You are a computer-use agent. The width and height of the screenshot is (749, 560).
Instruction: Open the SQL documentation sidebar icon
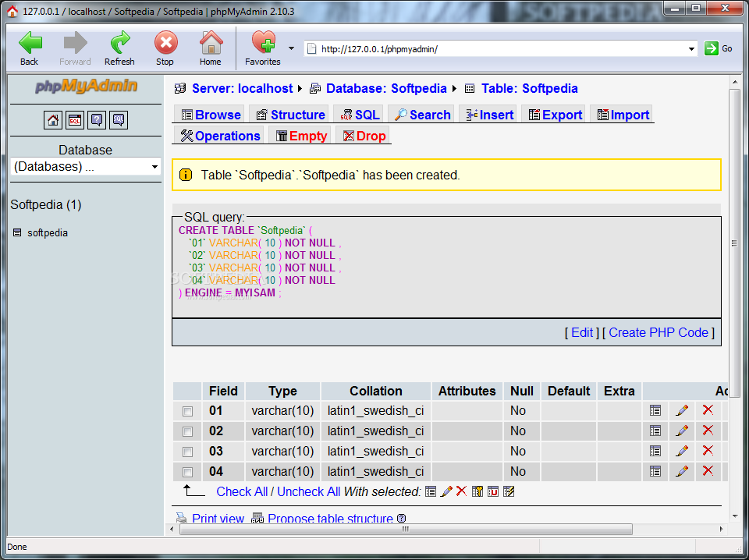(119, 120)
